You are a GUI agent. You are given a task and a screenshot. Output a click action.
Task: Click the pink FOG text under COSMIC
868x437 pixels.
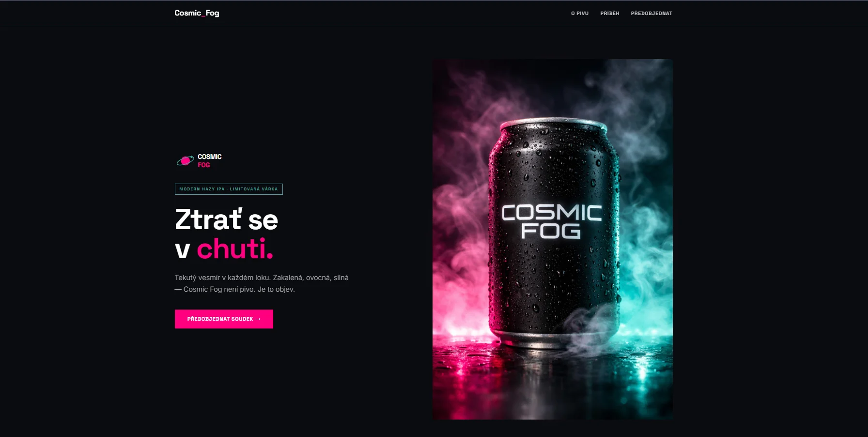204,165
